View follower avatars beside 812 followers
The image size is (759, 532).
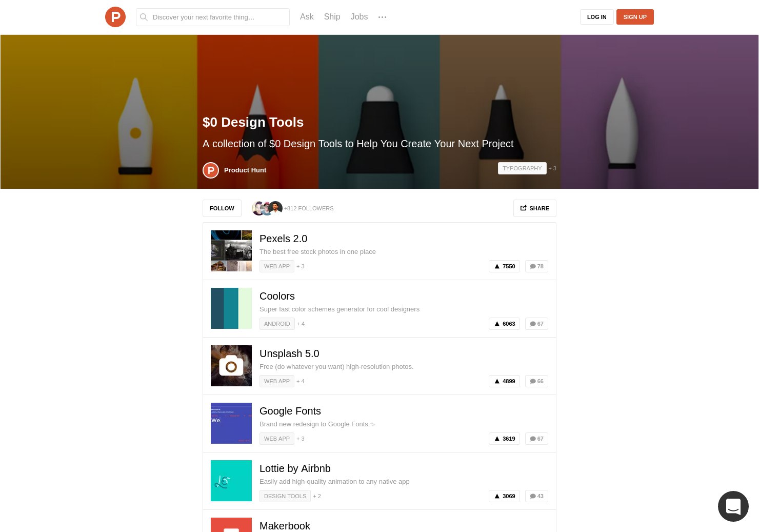pyautogui.click(x=267, y=208)
